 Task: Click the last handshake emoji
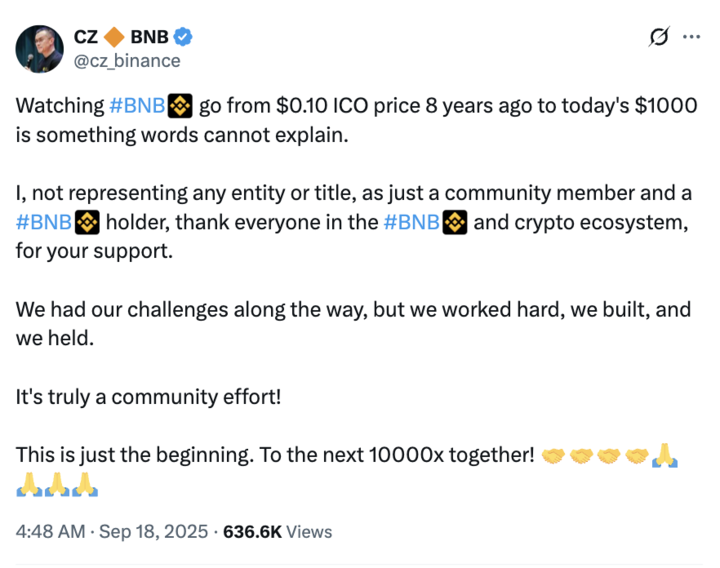tap(636, 456)
